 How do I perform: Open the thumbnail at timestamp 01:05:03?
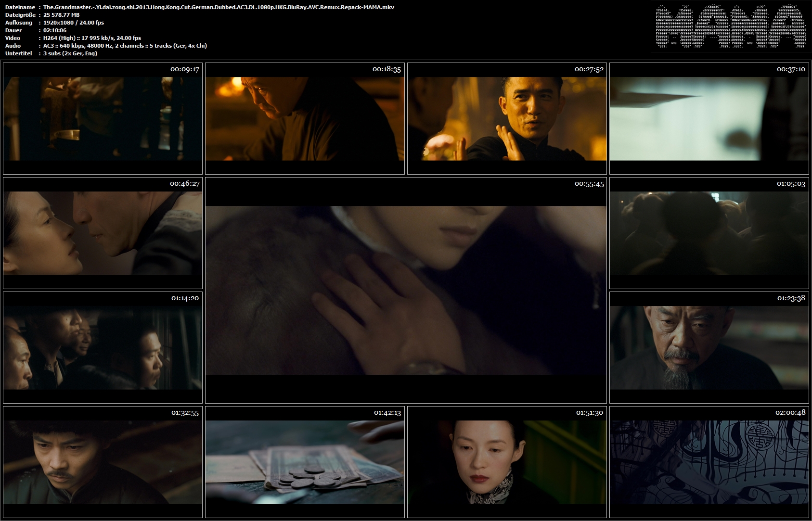click(709, 233)
